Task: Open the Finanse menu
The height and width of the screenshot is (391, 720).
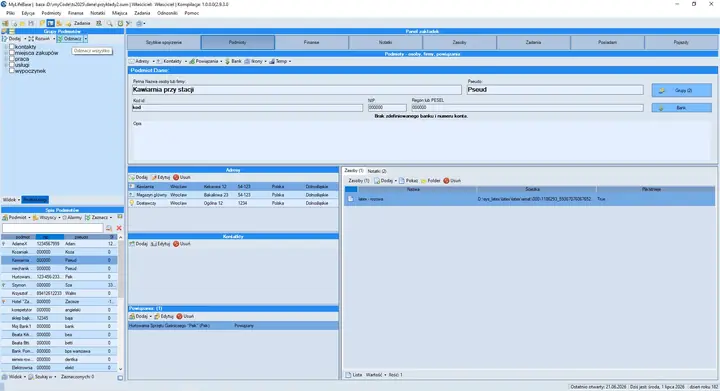Action: [76, 13]
